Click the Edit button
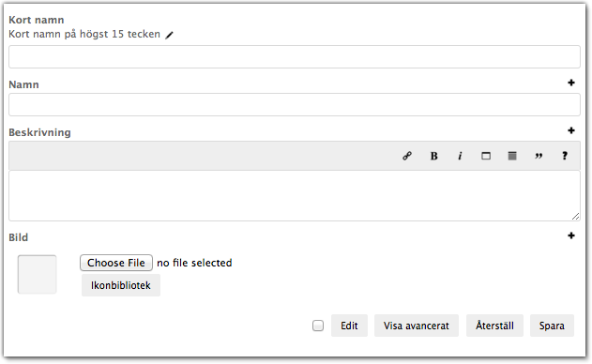The image size is (592, 364). click(x=349, y=326)
